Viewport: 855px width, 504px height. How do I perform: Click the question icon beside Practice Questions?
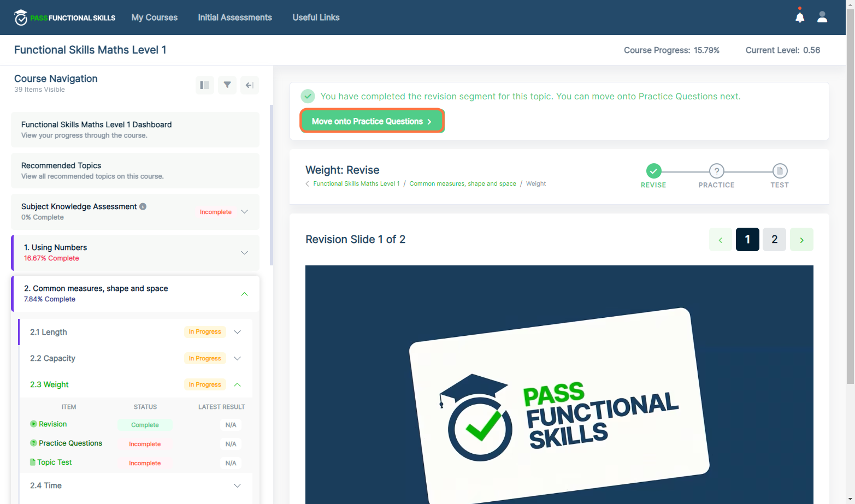[33, 443]
